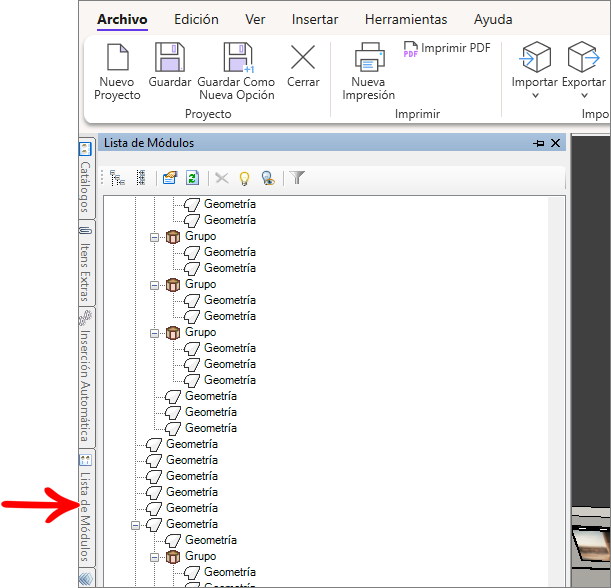The width and height of the screenshot is (611, 588).
Task: Click the Nuevo Proyecto icon
Action: (x=118, y=57)
